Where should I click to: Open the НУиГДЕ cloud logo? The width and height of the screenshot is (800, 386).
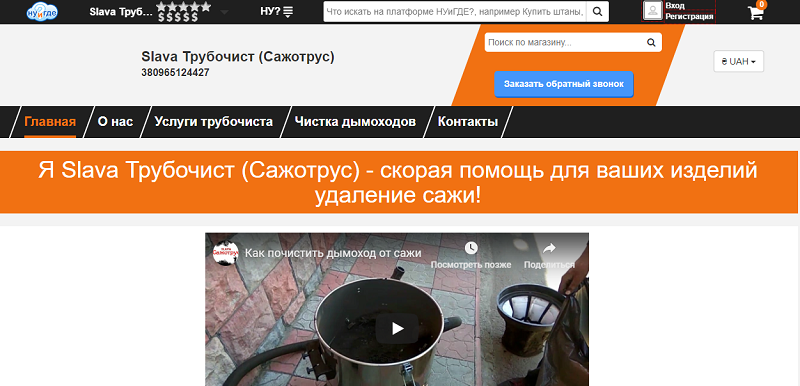tap(42, 12)
